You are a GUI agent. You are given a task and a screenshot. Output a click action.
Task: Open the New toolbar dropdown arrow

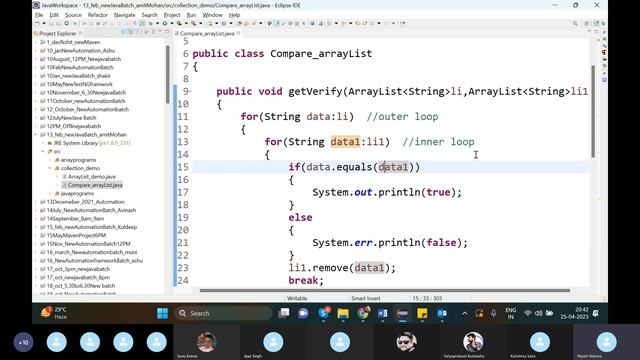44,23
